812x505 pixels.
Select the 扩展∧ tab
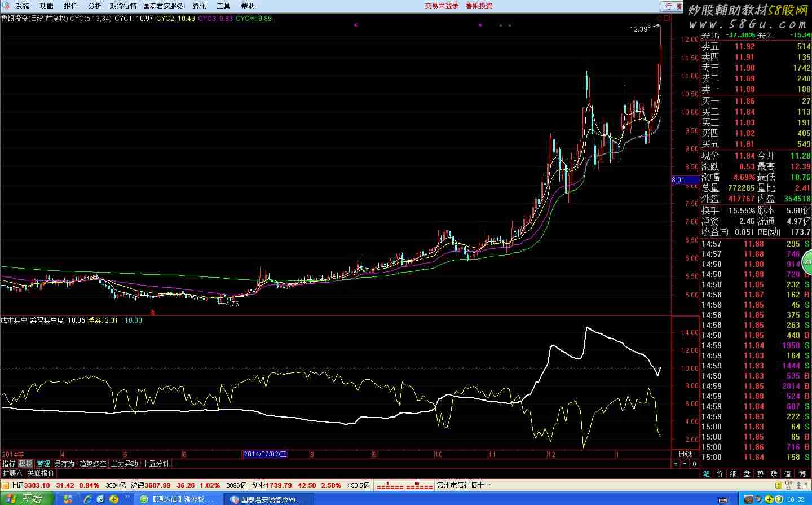12,473
